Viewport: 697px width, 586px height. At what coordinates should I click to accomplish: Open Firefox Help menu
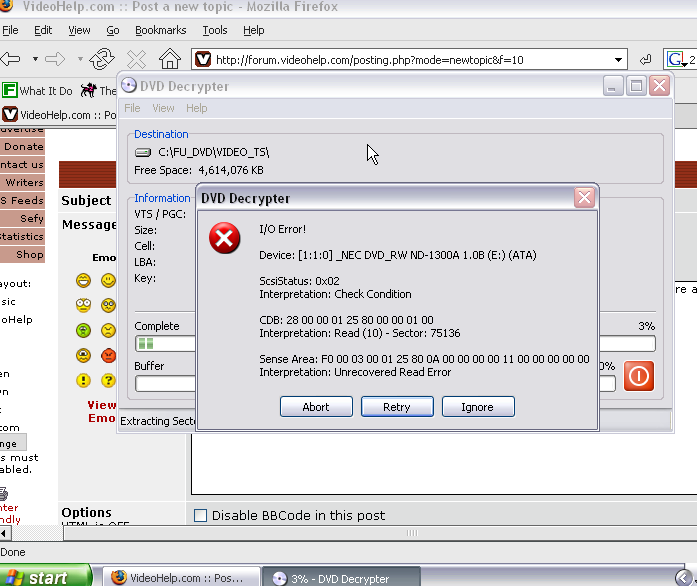tap(253, 30)
